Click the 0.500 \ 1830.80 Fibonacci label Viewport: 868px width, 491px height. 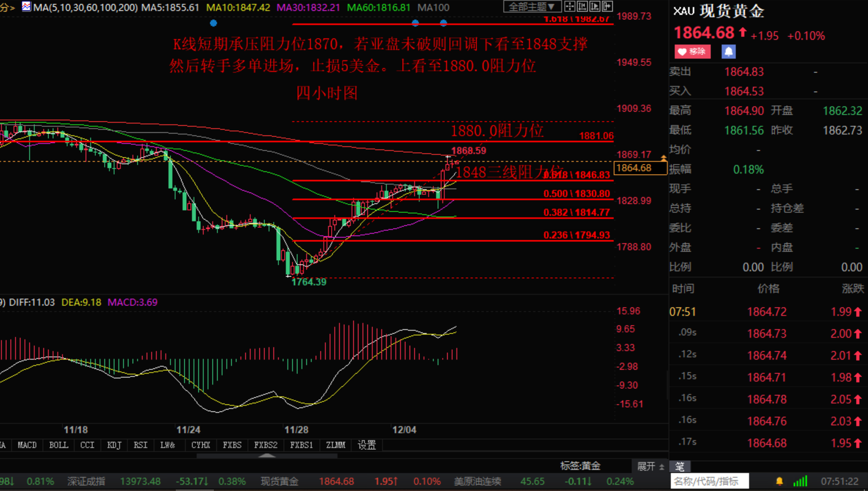pyautogui.click(x=576, y=194)
